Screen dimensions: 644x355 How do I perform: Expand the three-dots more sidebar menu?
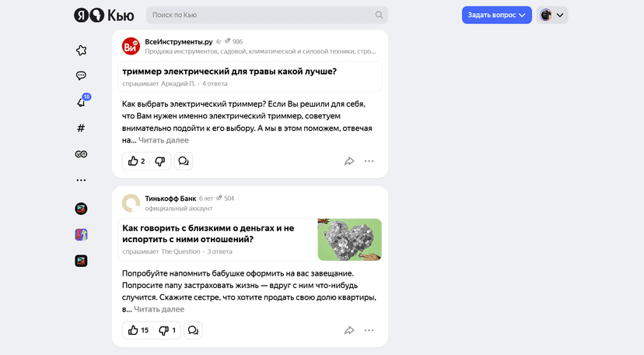coord(81,181)
